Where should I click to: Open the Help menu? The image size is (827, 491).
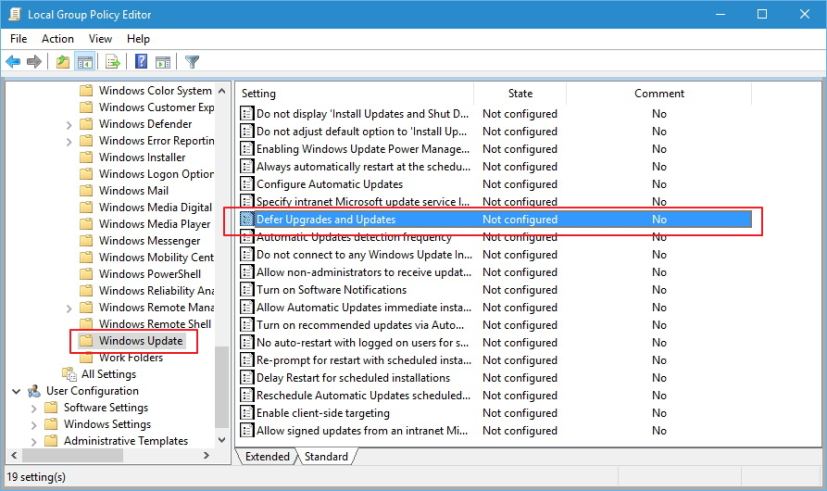click(138, 38)
